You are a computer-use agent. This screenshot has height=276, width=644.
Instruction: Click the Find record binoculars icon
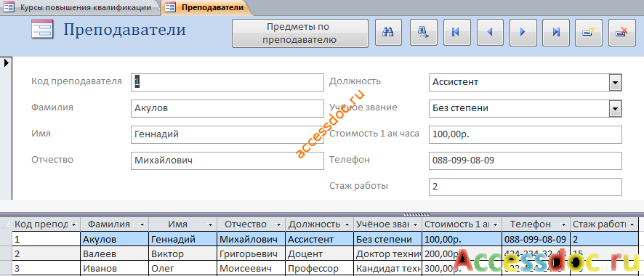[388, 32]
